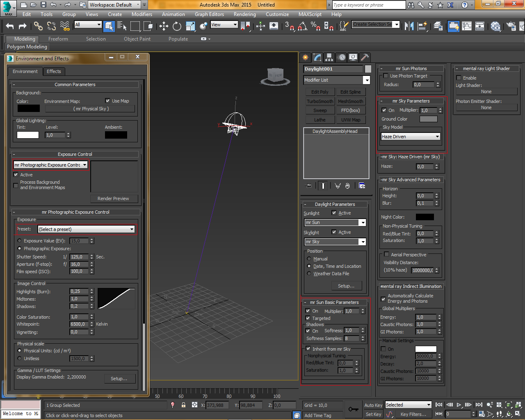Viewport: 525px width, 420px height.
Task: Open the mr Sun sunlight type dropdown
Action: [335, 222]
